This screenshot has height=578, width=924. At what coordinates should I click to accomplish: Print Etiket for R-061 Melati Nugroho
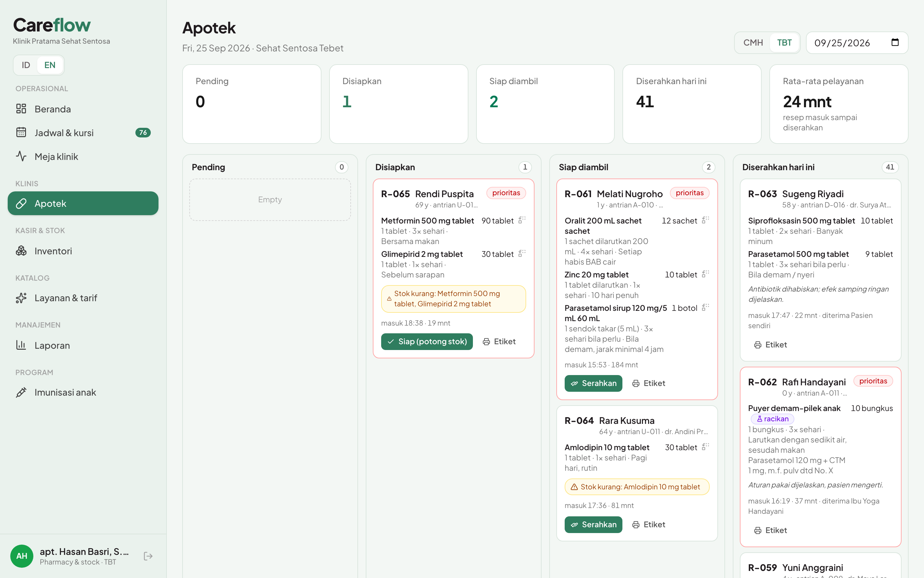(649, 383)
